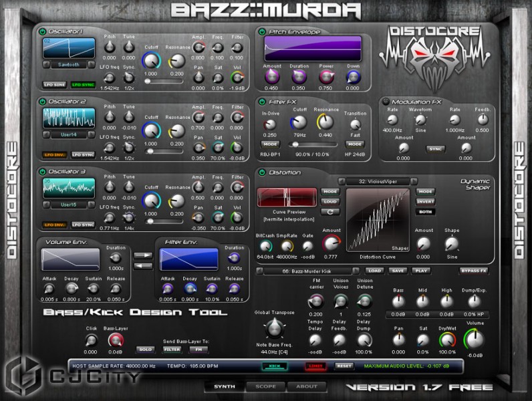Click the Filter FX Transition knob

click(356, 125)
